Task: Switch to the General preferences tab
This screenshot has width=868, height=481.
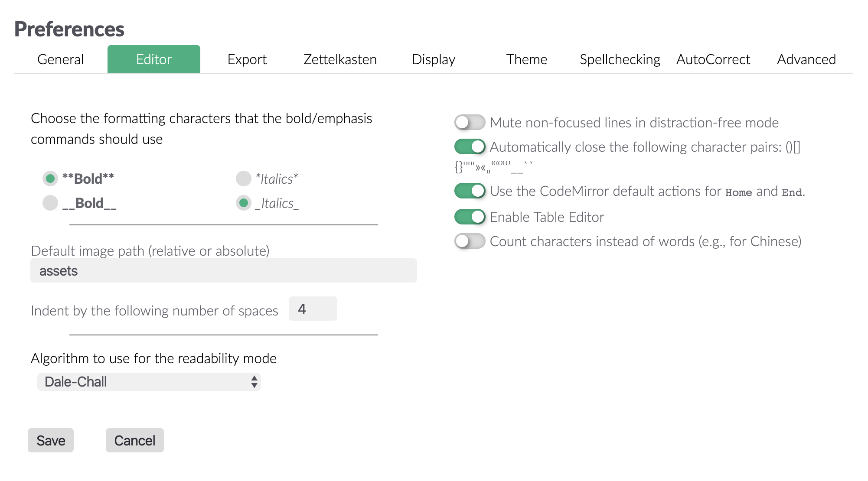Action: click(x=60, y=59)
